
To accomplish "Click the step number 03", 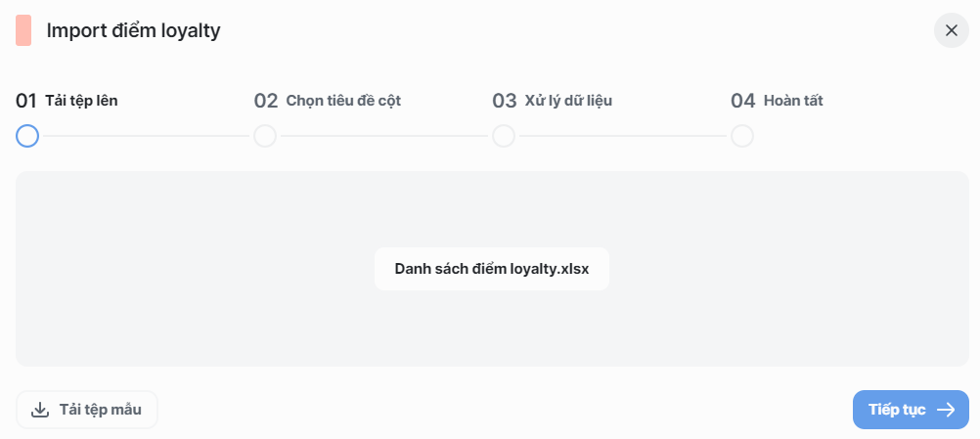I will 505,100.
